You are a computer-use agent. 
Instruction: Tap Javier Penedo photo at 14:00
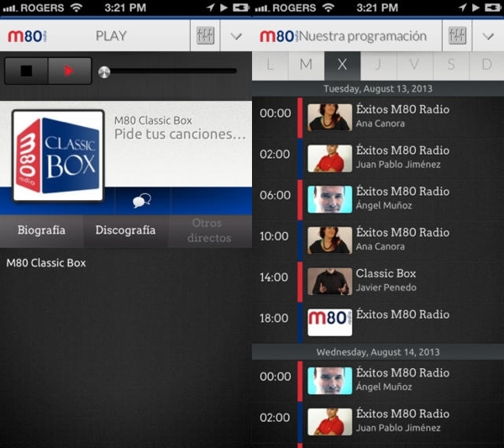coord(329,282)
